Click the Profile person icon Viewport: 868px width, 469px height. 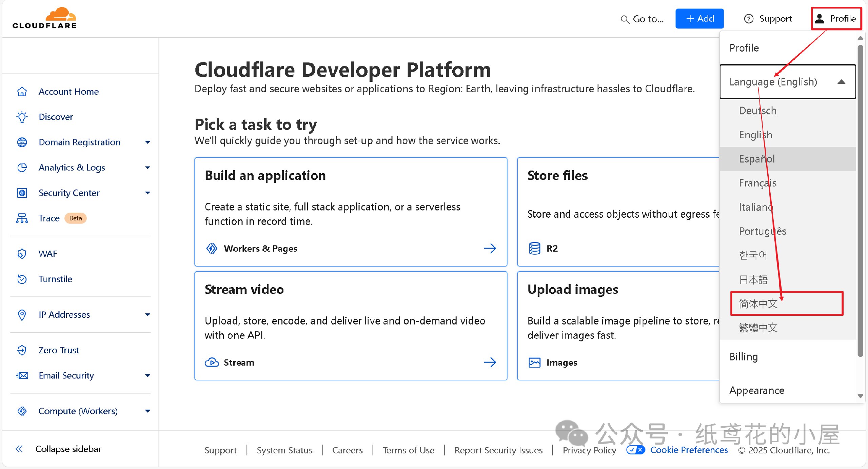(820, 19)
